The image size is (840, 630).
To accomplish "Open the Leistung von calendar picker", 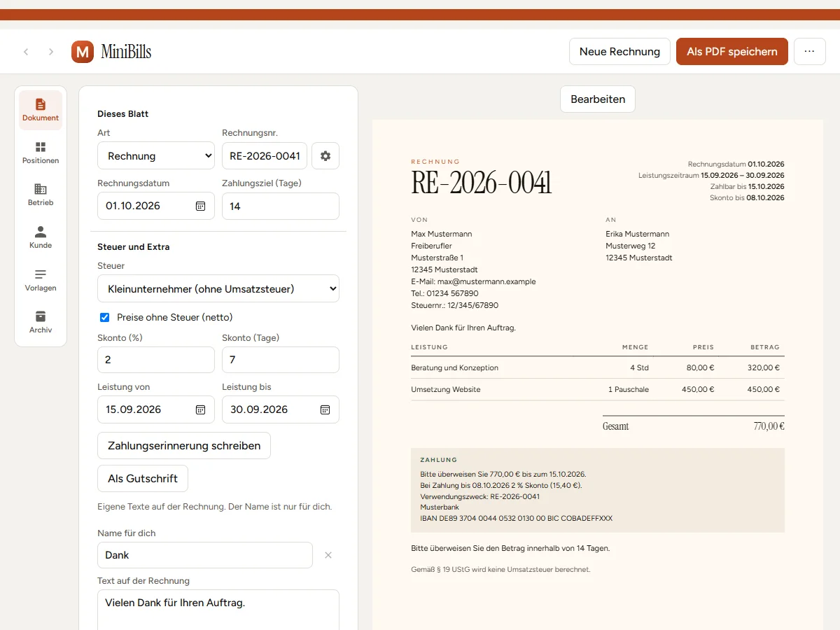I will (x=200, y=409).
